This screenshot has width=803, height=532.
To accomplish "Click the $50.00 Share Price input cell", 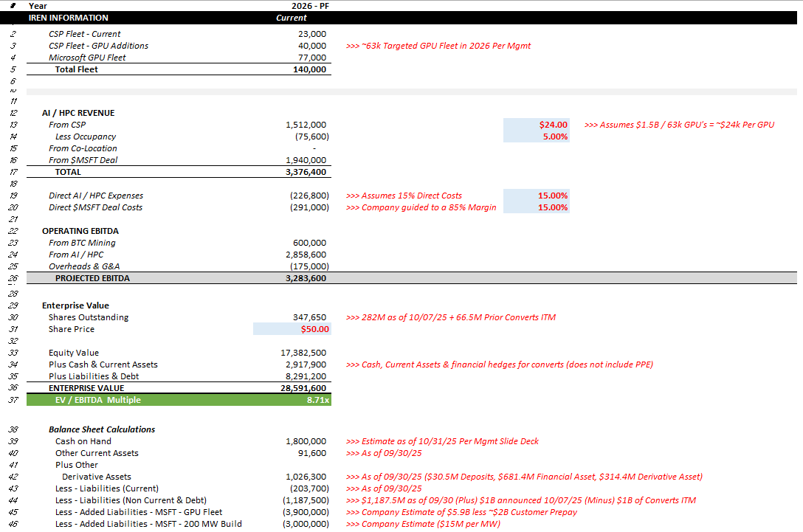I will click(x=292, y=329).
